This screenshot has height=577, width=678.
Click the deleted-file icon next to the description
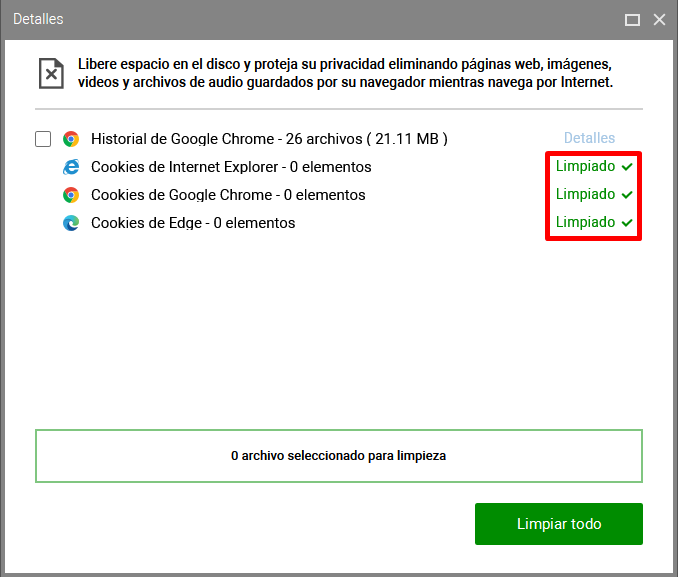51,74
